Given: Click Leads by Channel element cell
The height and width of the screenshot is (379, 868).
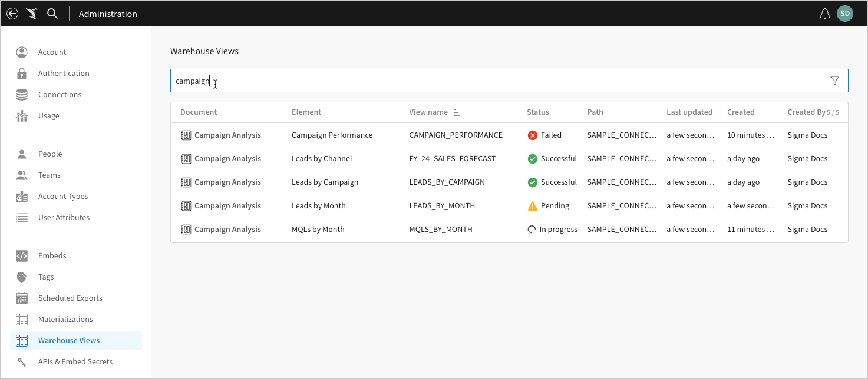Looking at the screenshot, I should [322, 159].
